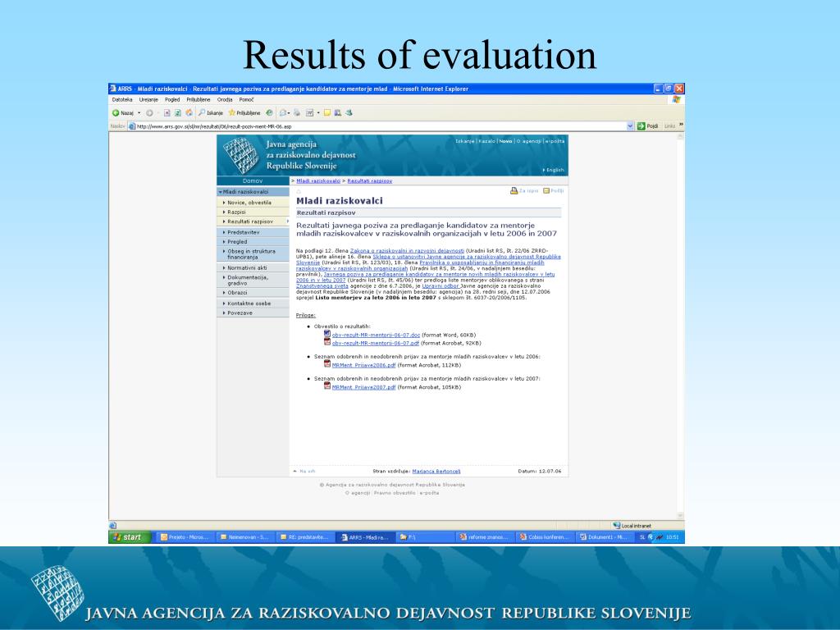Click Kazalo link in page header

pos(487,141)
